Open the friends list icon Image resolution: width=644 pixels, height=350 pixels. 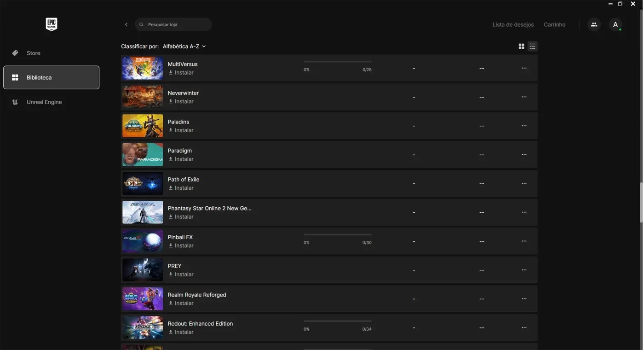[594, 24]
